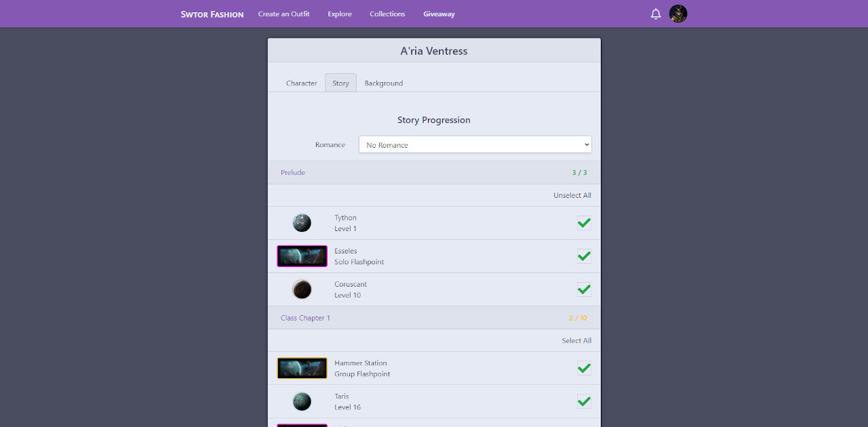The height and width of the screenshot is (427, 868).
Task: Click the Level 10 label
Action: point(348,295)
